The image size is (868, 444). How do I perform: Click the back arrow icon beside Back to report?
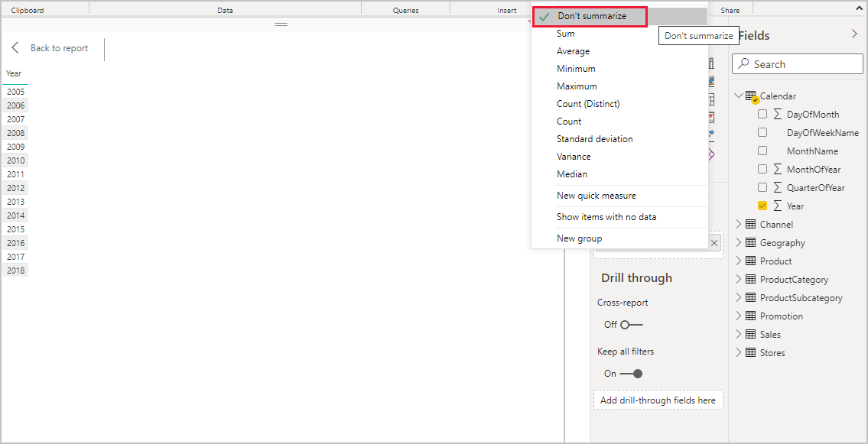[15, 48]
